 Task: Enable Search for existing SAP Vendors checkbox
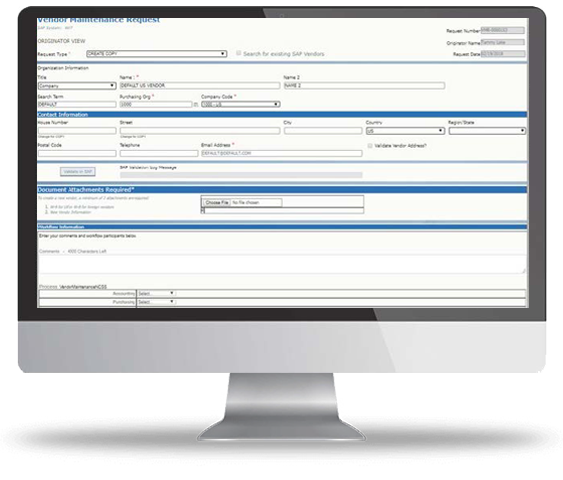(238, 53)
